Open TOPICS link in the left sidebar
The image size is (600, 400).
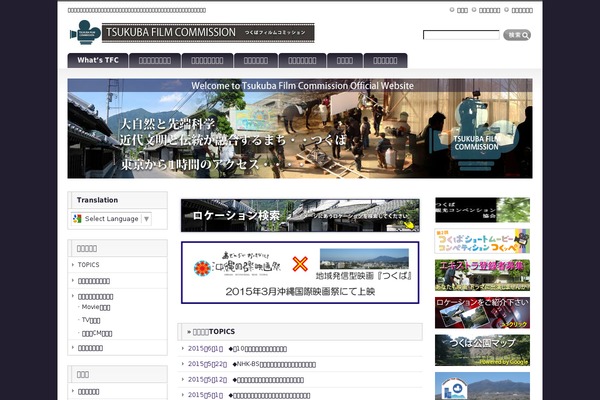88,265
